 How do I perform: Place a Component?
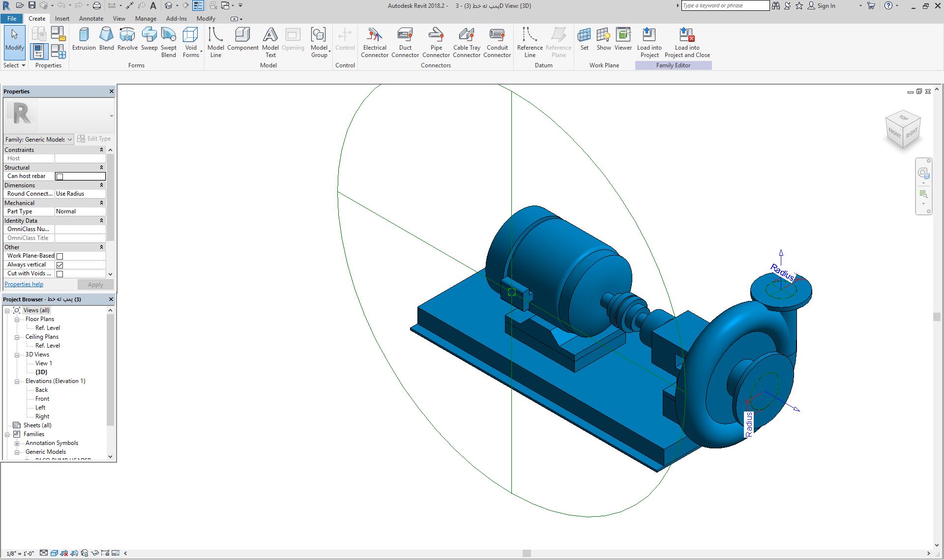pyautogui.click(x=242, y=39)
